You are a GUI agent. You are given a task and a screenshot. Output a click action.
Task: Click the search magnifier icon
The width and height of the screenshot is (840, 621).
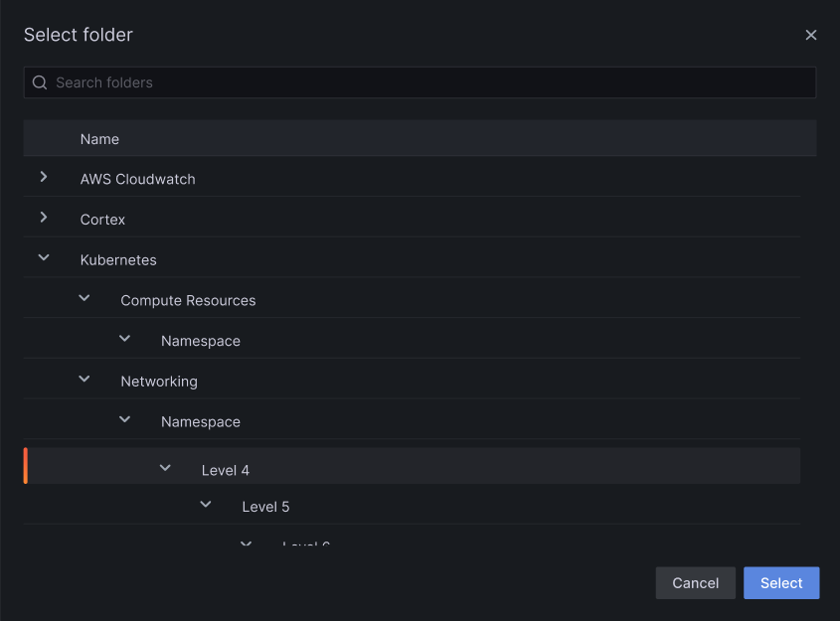pyautogui.click(x=40, y=82)
